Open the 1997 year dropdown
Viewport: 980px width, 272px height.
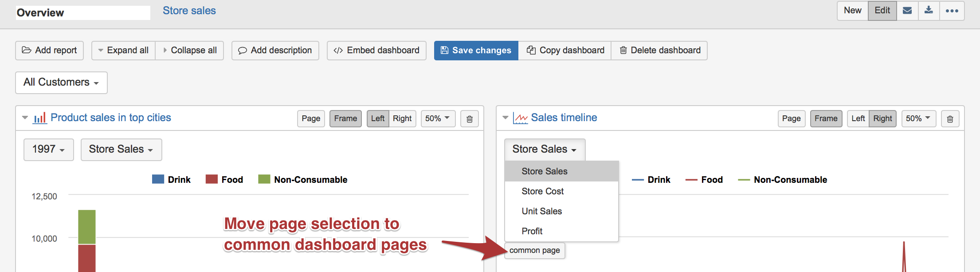[49, 150]
